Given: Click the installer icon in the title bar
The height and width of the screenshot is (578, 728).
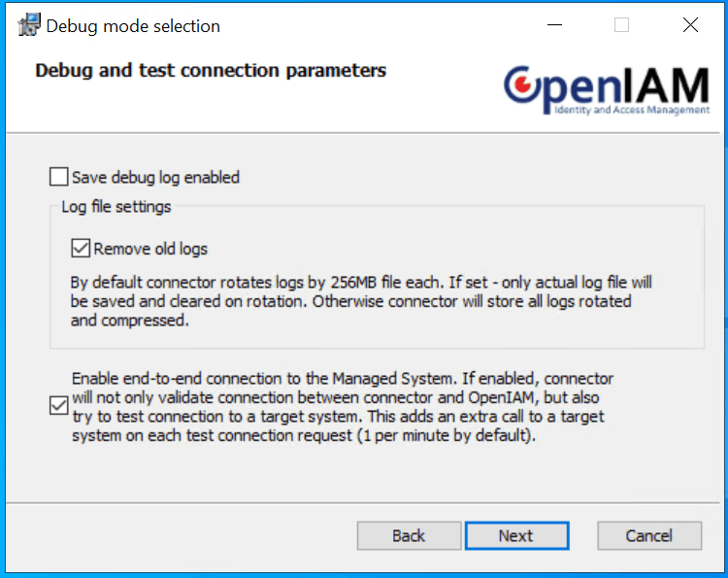Looking at the screenshot, I should (28, 25).
